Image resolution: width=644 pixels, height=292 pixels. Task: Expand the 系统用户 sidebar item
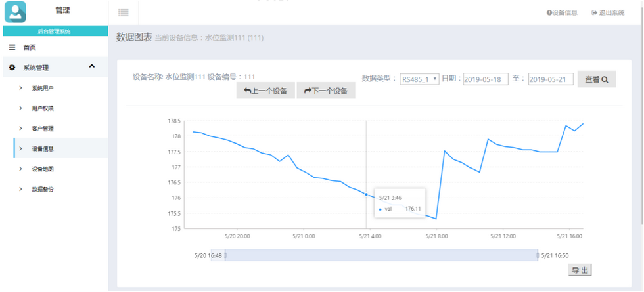point(43,88)
